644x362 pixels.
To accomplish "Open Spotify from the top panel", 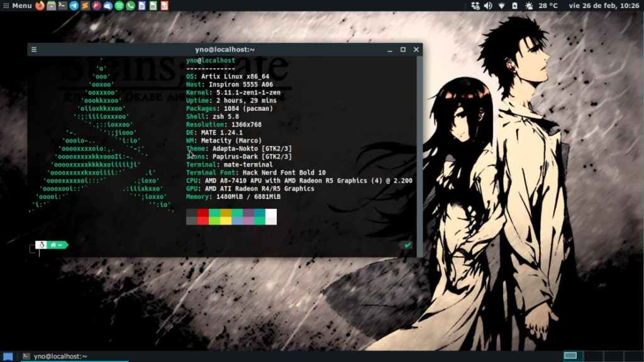I will pos(119,6).
